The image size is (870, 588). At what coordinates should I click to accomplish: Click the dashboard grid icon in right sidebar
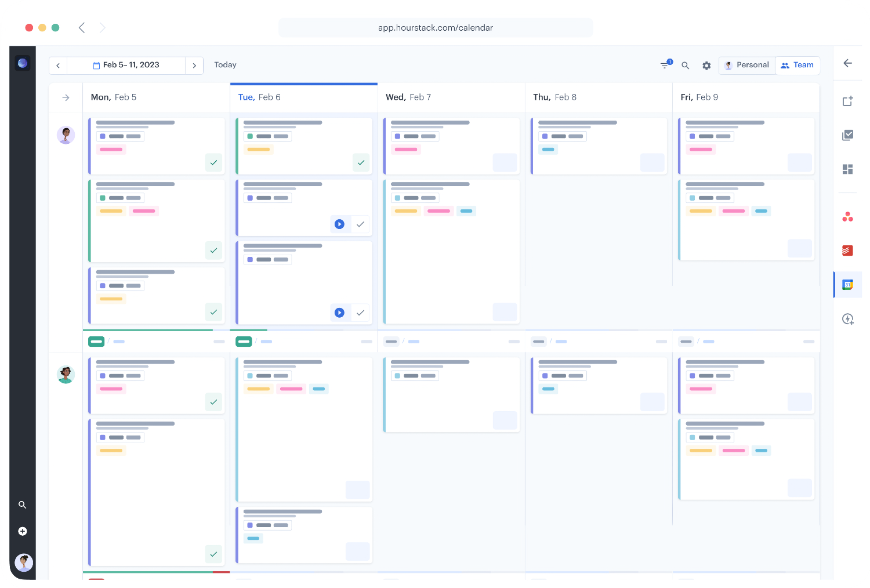(847, 169)
